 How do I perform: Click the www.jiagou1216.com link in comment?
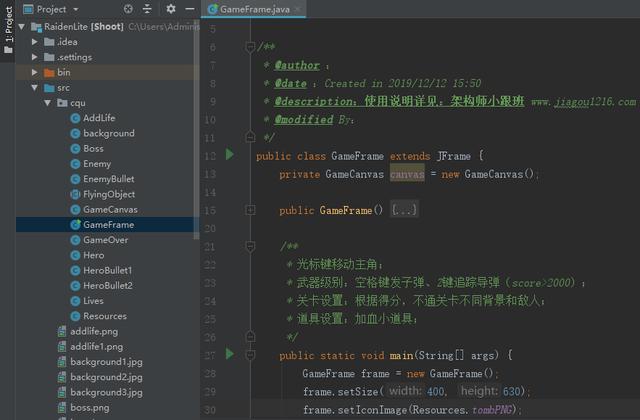pyautogui.click(x=583, y=101)
